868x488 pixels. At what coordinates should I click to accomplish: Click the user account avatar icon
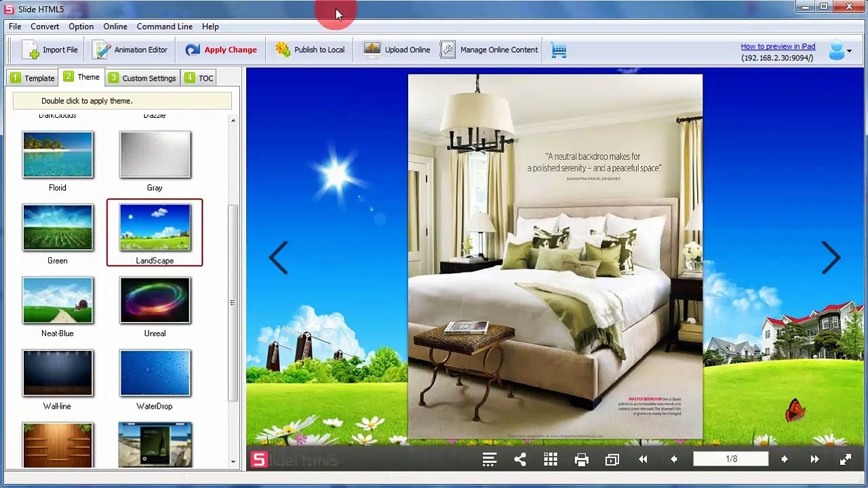(836, 50)
